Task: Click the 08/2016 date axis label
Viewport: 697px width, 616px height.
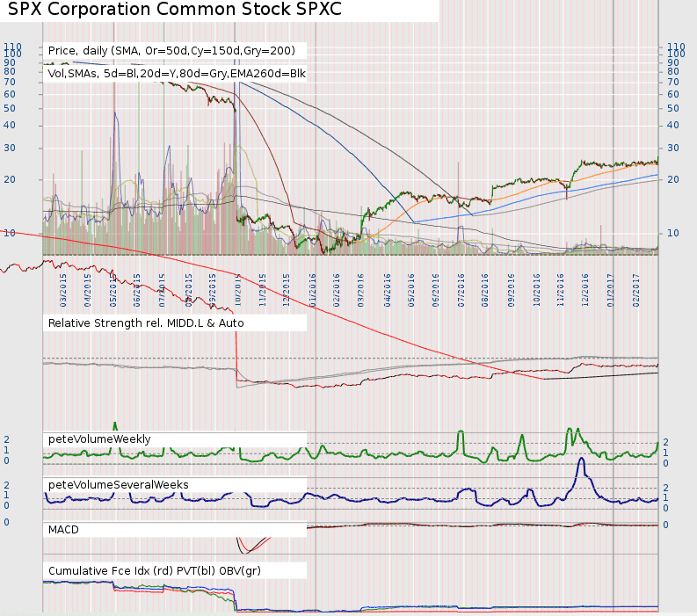Action: point(485,290)
